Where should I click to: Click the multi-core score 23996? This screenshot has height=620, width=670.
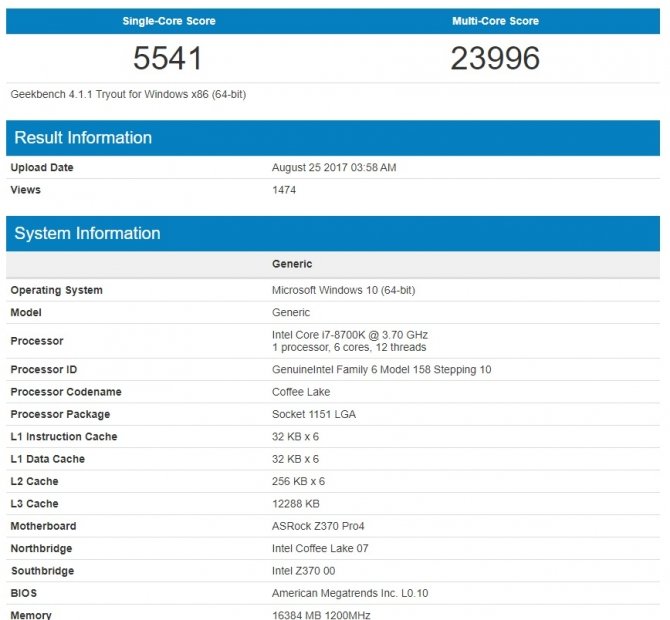(495, 58)
